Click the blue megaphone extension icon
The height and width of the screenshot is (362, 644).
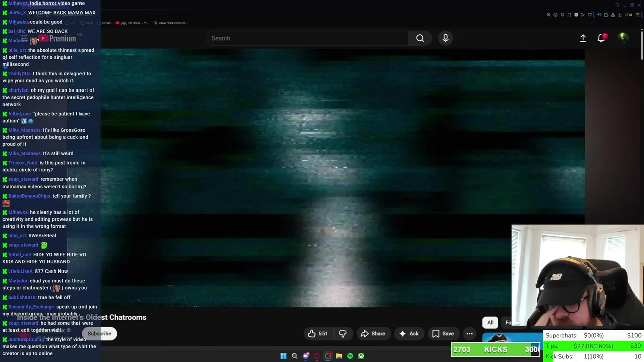(599, 15)
